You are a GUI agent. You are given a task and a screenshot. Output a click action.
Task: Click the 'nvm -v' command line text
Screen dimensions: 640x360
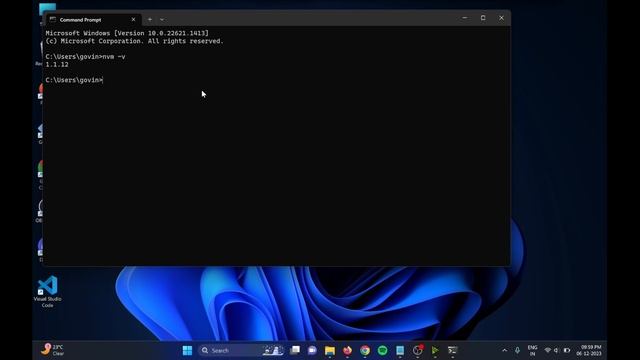tap(114, 57)
